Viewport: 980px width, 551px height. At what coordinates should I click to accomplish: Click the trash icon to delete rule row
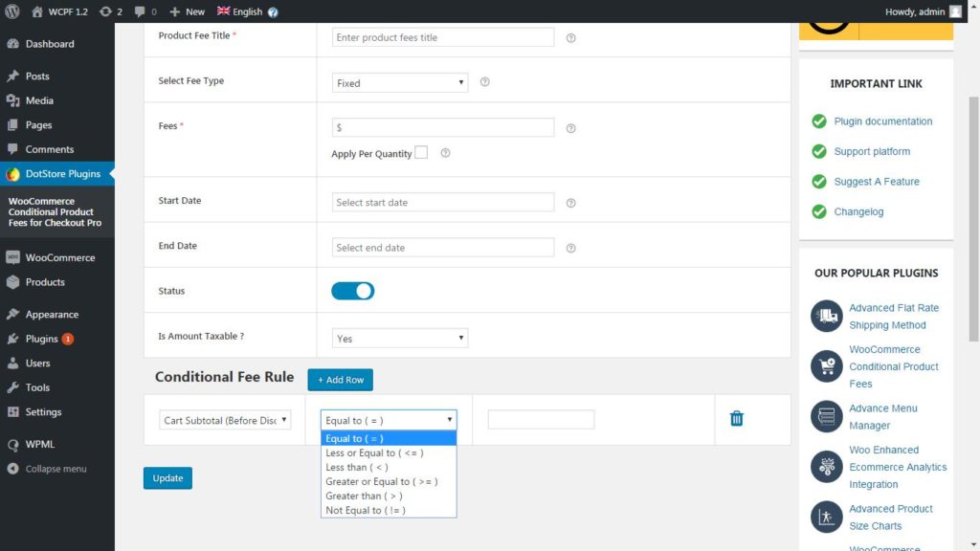coord(736,419)
